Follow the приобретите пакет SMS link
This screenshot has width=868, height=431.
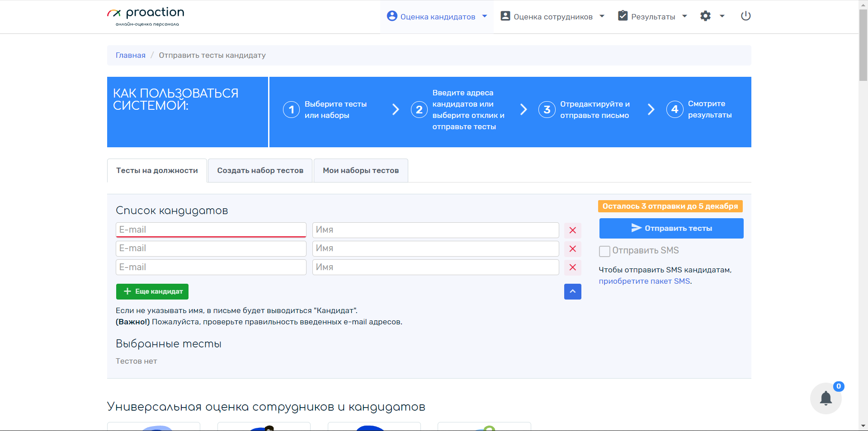(x=644, y=281)
